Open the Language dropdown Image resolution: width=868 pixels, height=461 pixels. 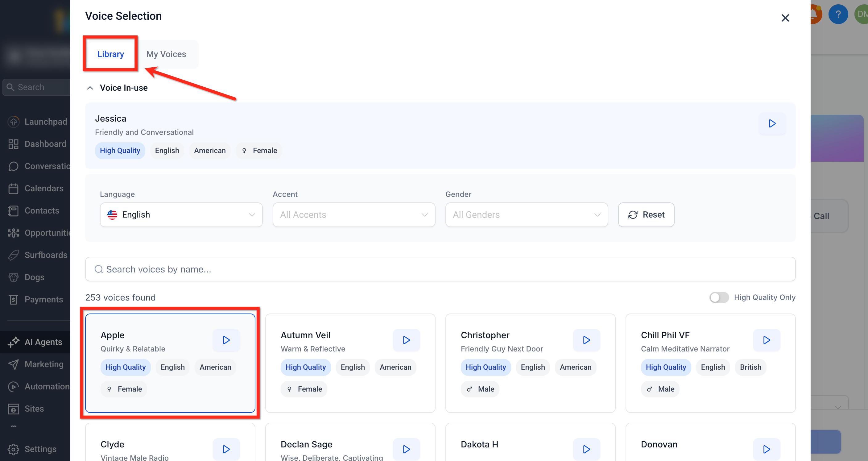tap(181, 215)
